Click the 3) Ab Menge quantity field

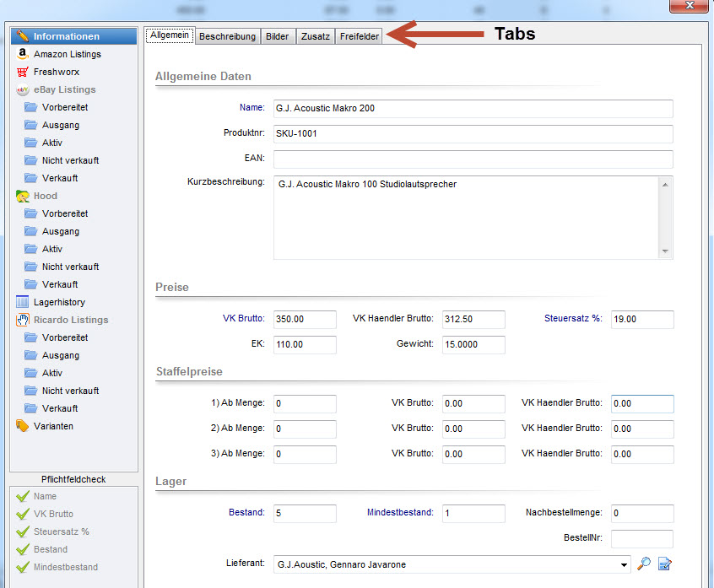click(x=305, y=454)
